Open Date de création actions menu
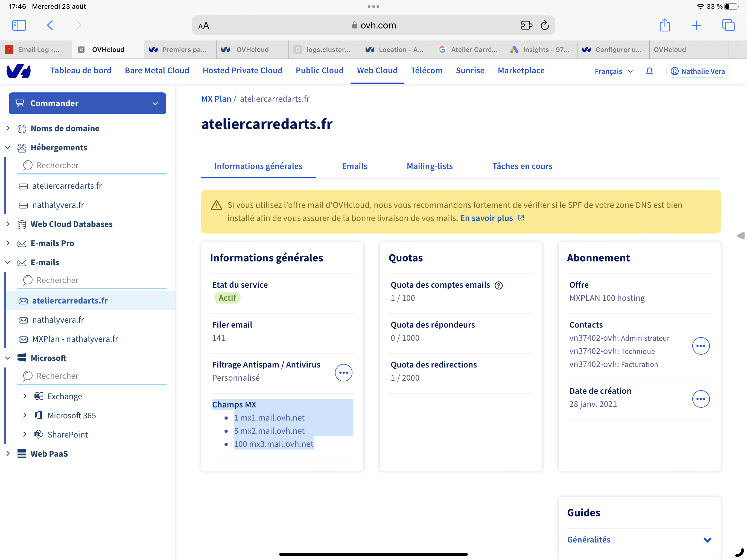 click(x=701, y=399)
